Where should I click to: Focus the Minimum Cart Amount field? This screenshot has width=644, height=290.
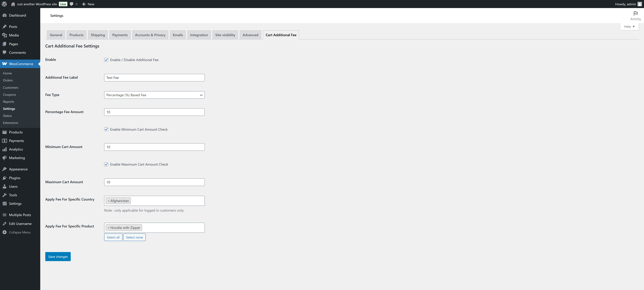point(154,147)
